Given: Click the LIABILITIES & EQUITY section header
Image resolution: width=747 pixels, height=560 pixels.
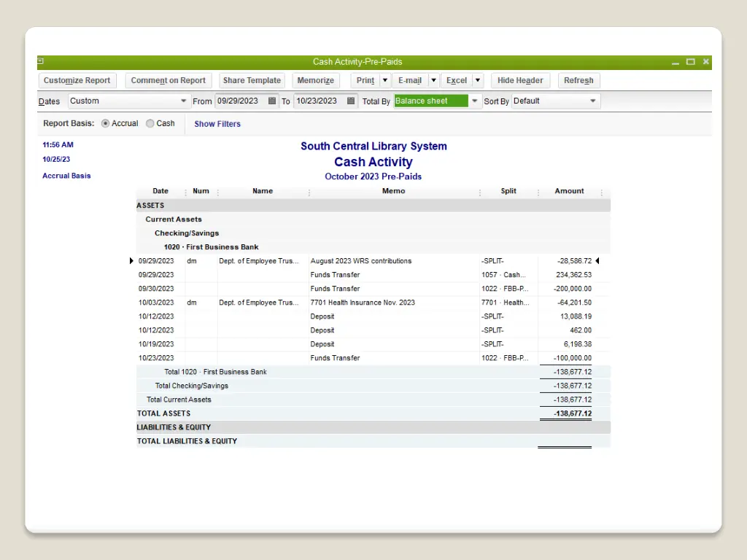Looking at the screenshot, I should (174, 427).
